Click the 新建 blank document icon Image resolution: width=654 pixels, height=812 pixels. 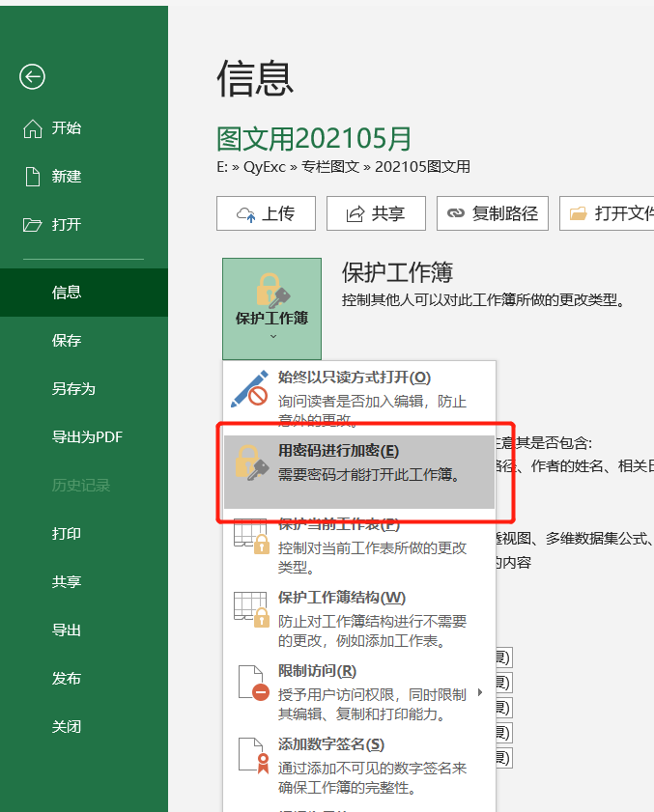[33, 177]
